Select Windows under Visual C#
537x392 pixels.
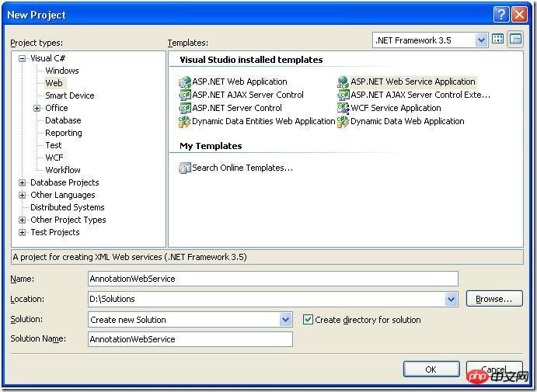click(62, 71)
